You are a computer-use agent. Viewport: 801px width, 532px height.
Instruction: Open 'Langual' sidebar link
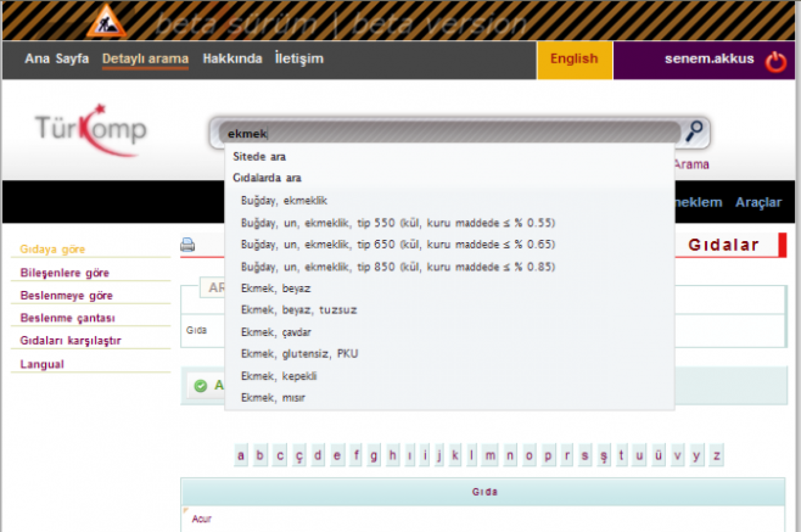pyautogui.click(x=42, y=364)
